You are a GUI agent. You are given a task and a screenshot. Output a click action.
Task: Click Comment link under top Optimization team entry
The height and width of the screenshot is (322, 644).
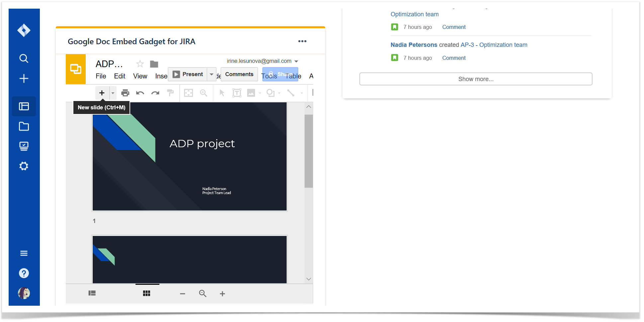click(x=454, y=27)
